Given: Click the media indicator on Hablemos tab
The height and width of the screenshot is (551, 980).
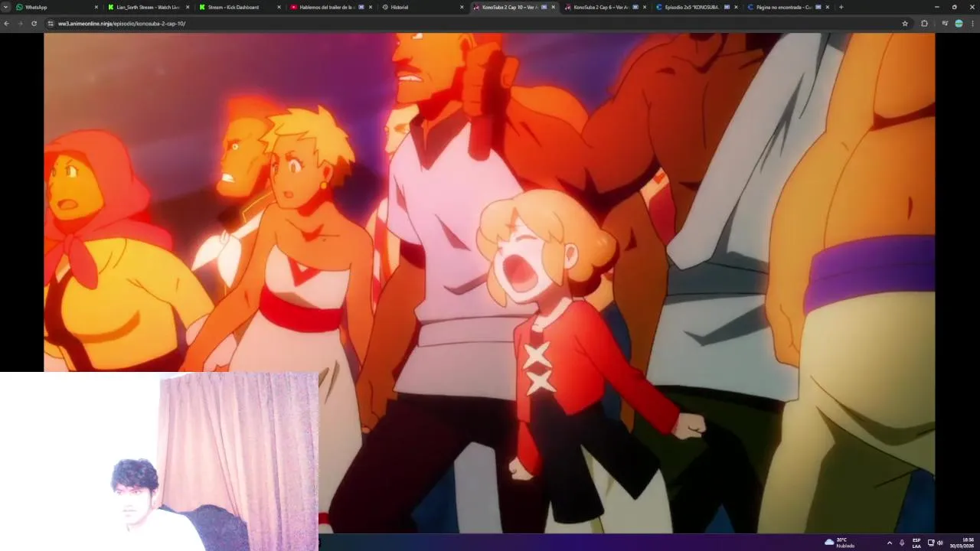Looking at the screenshot, I should (361, 7).
